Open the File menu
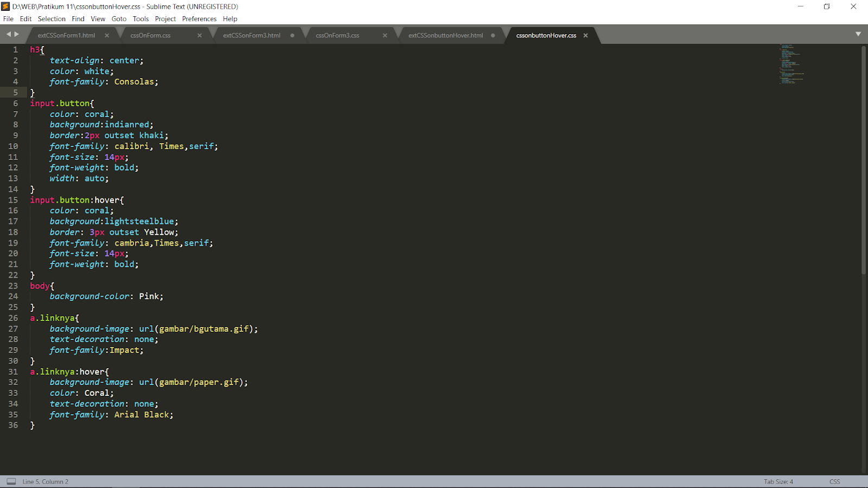This screenshot has height=488, width=868. (8, 18)
